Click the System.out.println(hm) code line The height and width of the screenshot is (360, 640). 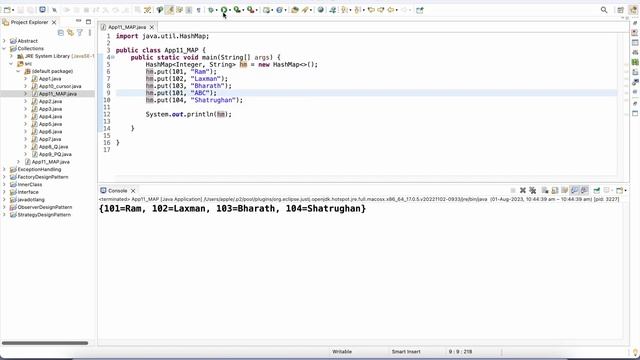point(189,114)
